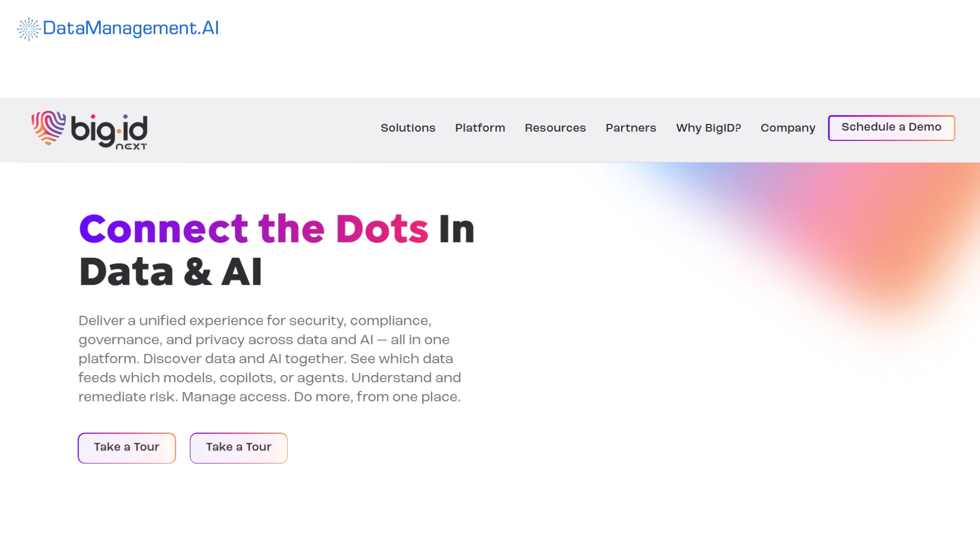Click the DataManagement.AI starburst logo icon

(29, 29)
